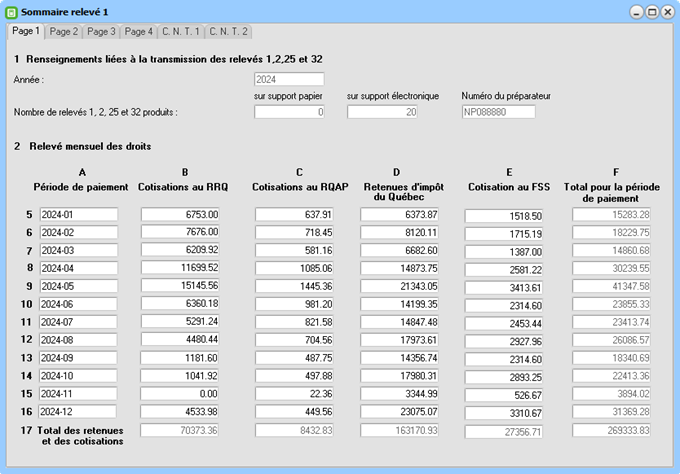
Task: Click the sur support électronique field showing 20
Action: 382,112
